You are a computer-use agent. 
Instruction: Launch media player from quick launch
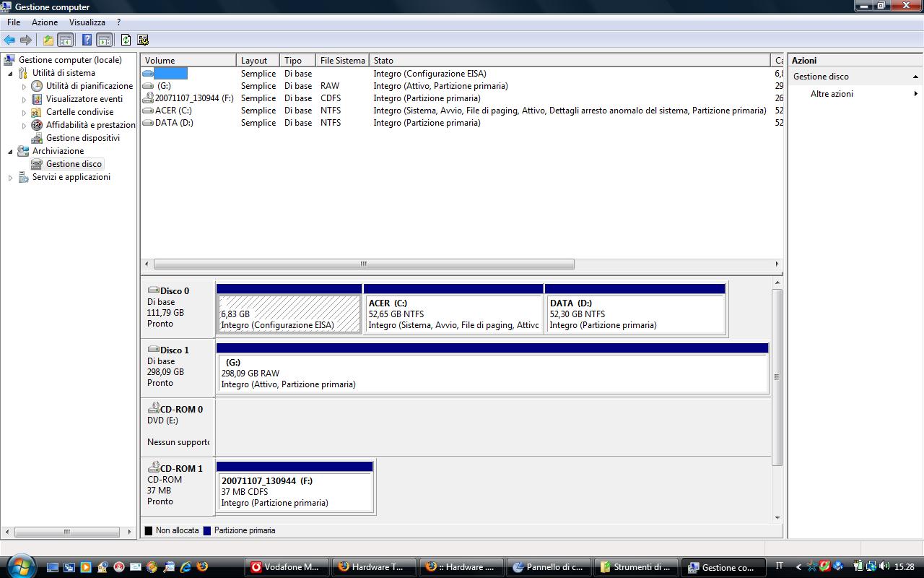click(x=85, y=567)
